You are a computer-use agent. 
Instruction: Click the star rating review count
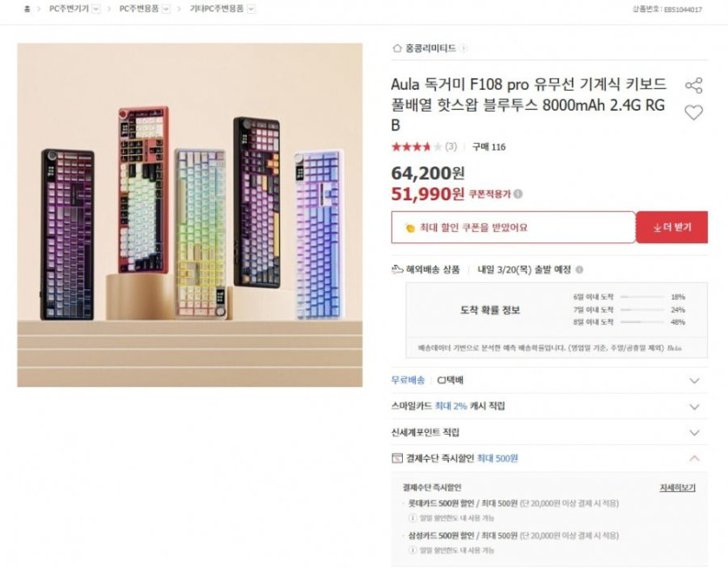click(x=451, y=147)
